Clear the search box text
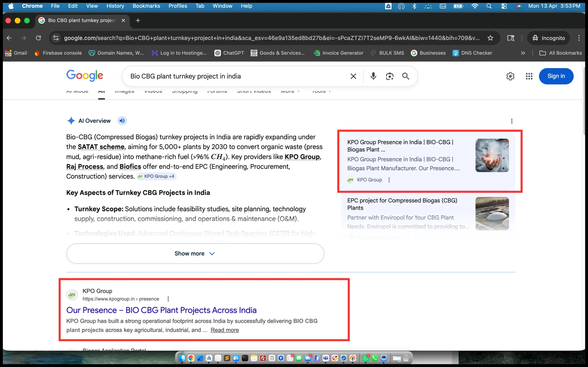 (353, 76)
